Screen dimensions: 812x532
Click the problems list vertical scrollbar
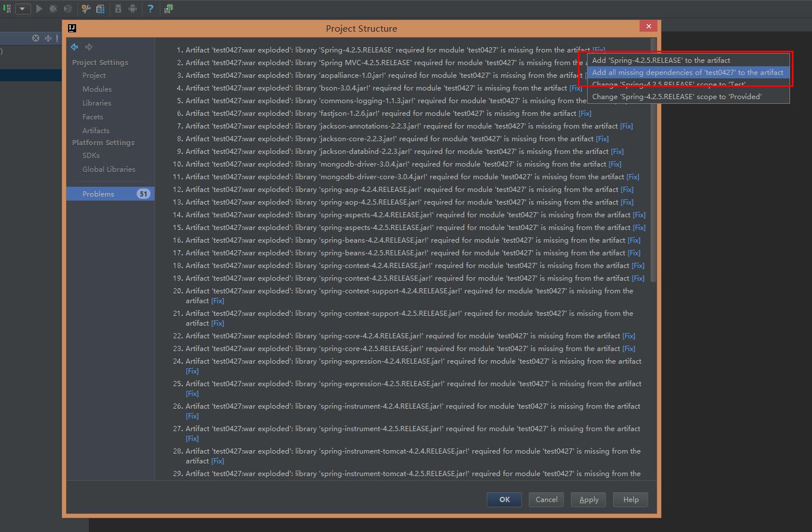pos(653,160)
